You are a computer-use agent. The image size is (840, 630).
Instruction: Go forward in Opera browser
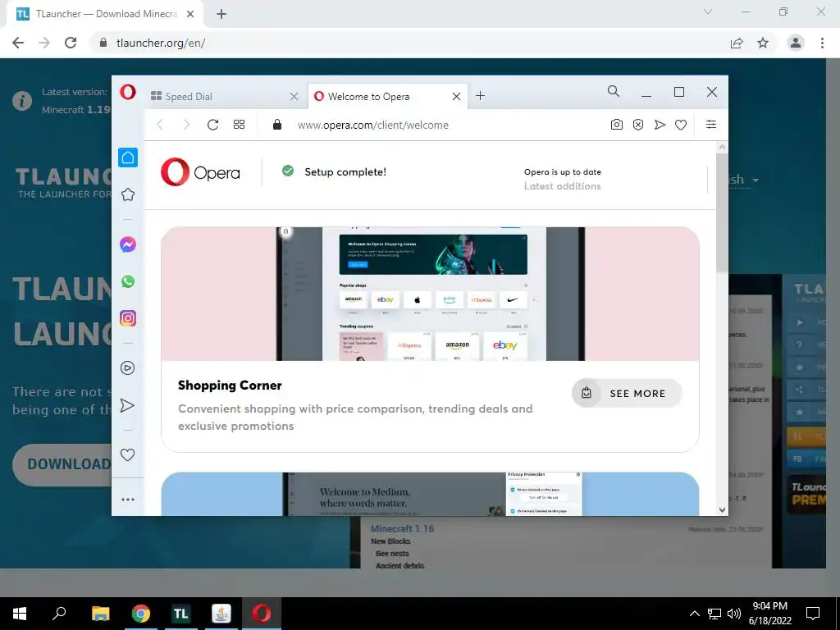186,125
